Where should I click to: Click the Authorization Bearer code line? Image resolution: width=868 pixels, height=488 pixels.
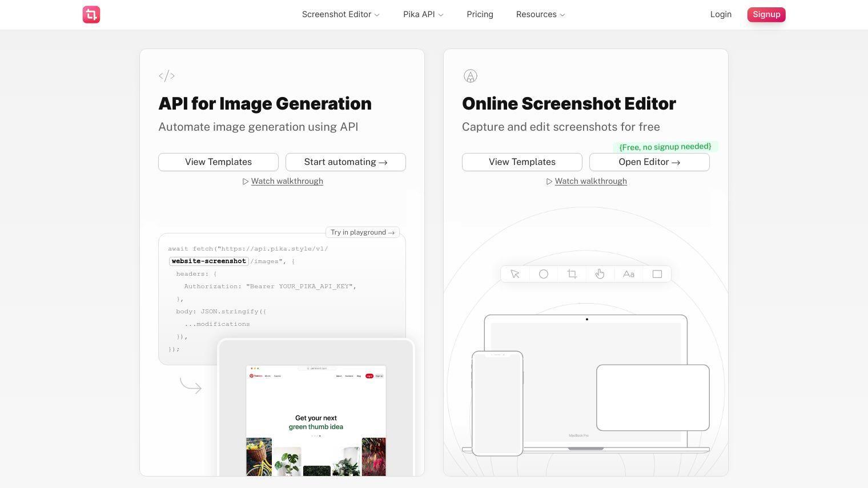[x=270, y=287]
